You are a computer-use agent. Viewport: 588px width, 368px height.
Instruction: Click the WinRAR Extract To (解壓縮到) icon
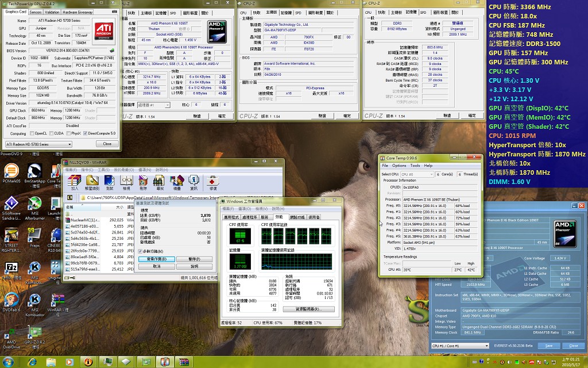tap(92, 182)
